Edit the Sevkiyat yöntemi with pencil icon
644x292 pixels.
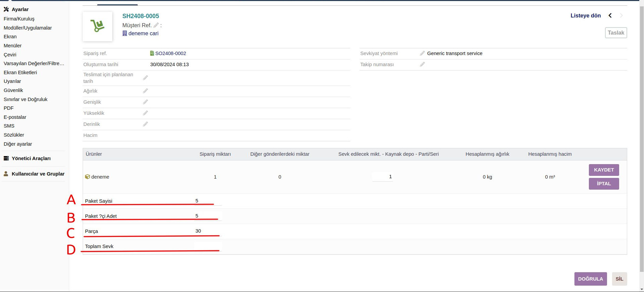(x=422, y=53)
